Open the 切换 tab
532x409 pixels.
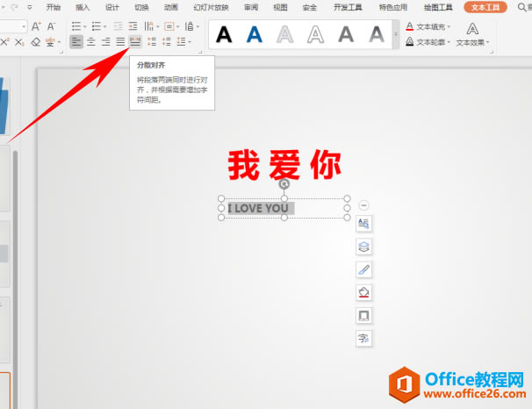pos(141,7)
